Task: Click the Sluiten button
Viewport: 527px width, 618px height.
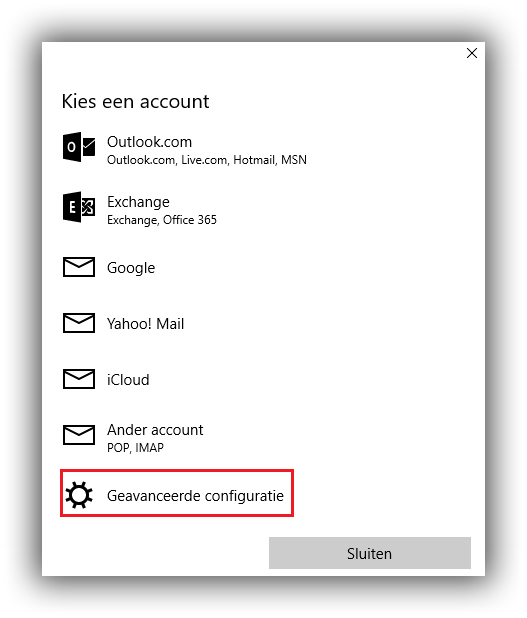Action: (370, 553)
